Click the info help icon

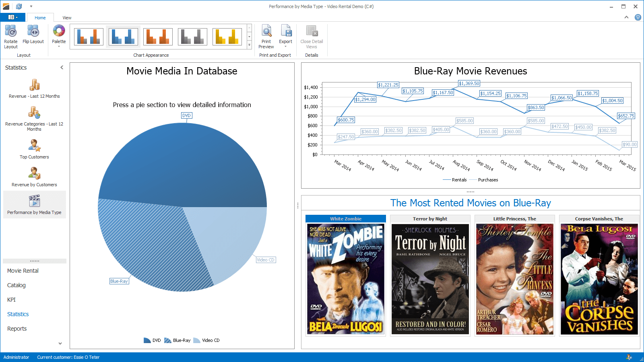[638, 17]
